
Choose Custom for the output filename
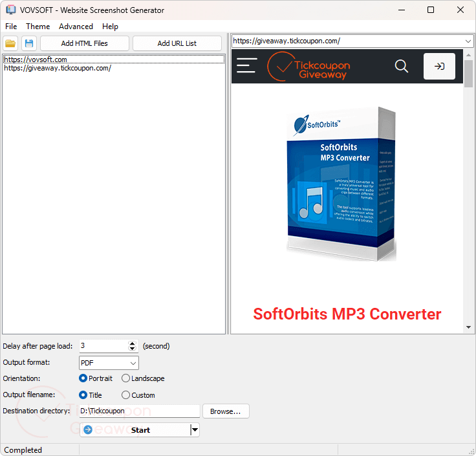(138, 395)
